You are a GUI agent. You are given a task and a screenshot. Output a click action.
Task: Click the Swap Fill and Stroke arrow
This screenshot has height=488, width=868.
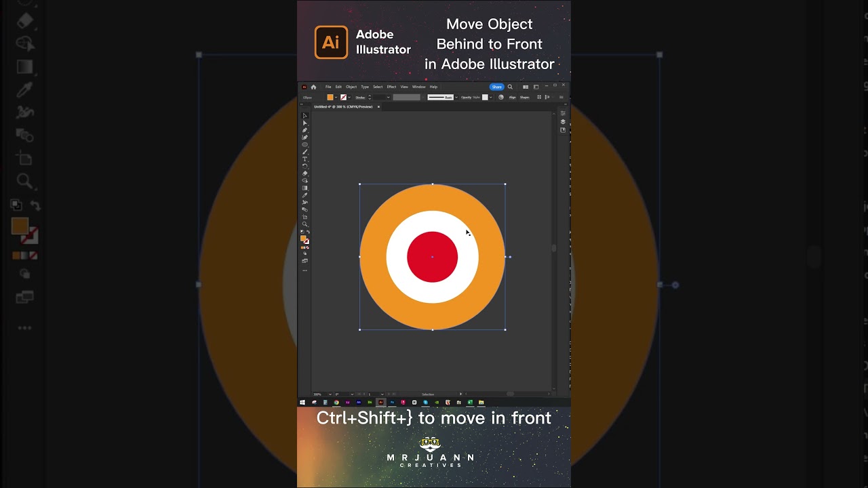[x=308, y=232]
